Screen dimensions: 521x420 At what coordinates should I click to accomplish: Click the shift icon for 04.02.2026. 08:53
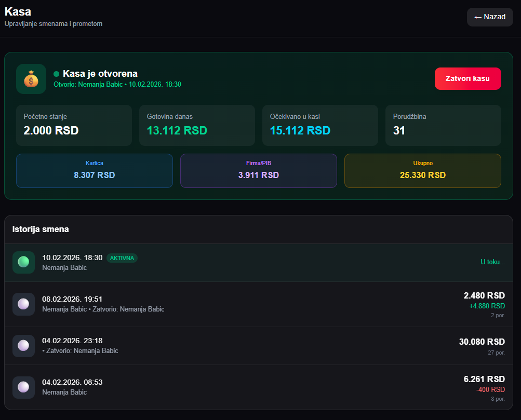tap(23, 387)
